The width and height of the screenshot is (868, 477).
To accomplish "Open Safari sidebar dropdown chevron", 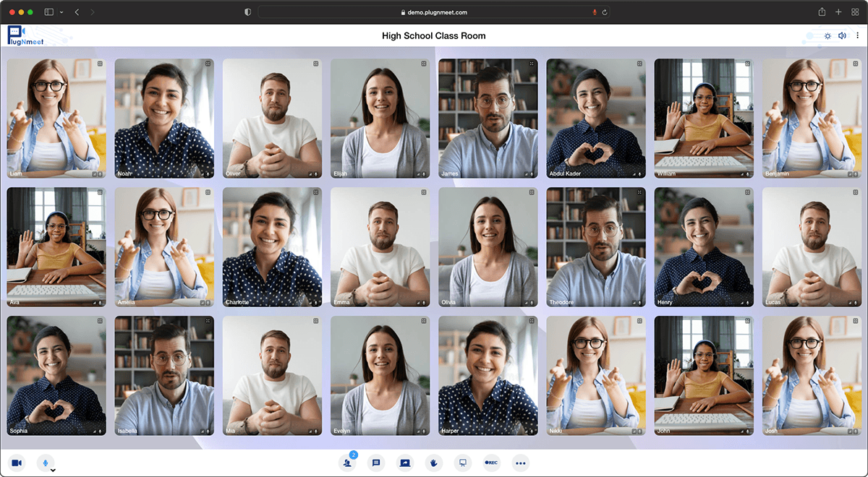I will 61,12.
